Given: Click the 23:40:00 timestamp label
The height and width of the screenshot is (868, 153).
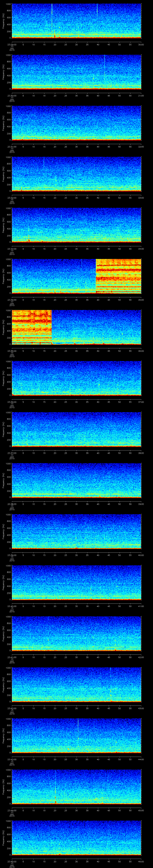Looking at the screenshot, I should (x=12, y=606).
